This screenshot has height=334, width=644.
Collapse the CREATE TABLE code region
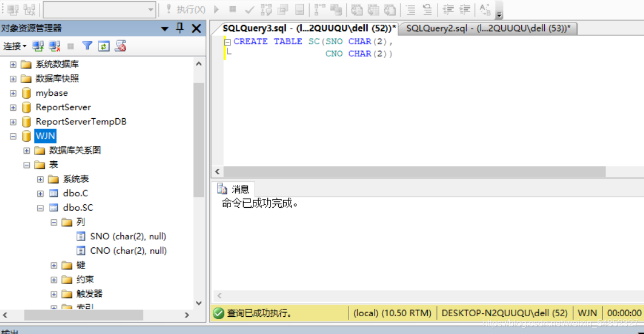(227, 41)
